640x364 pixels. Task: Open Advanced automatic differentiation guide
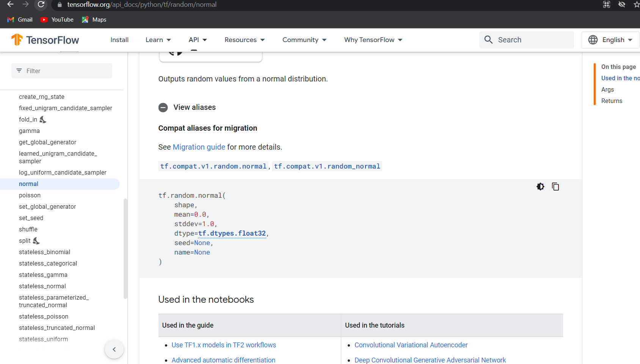(223, 360)
